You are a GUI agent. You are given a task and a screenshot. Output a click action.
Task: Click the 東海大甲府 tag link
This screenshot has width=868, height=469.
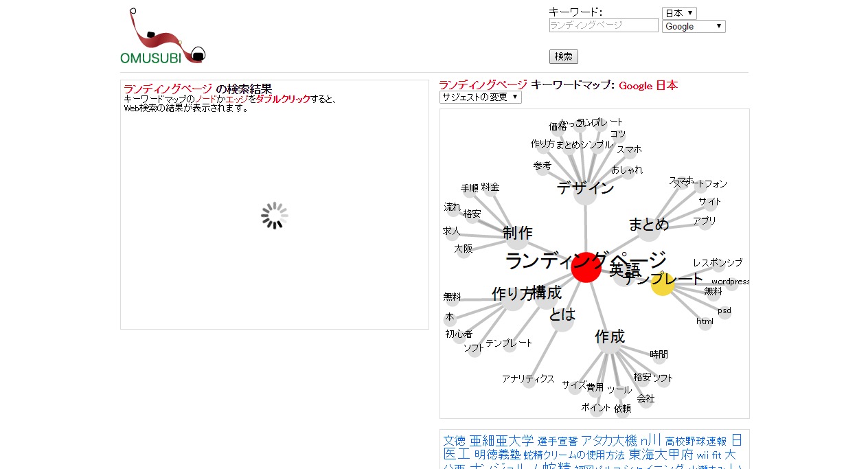pyautogui.click(x=661, y=455)
